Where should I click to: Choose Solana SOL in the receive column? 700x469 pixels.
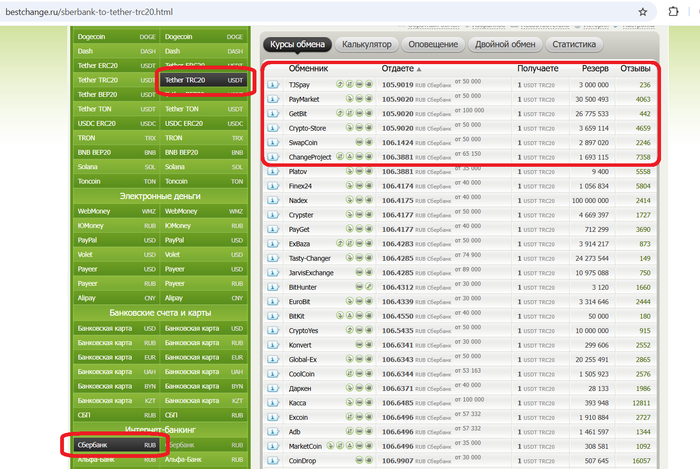click(x=204, y=167)
